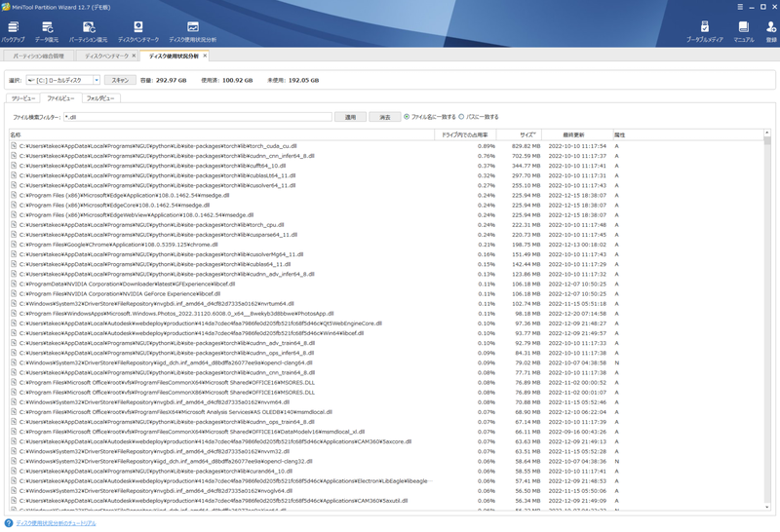The image size is (780, 532).
Task: Select the torch_cpu.dll row
Action: [x=386, y=225]
